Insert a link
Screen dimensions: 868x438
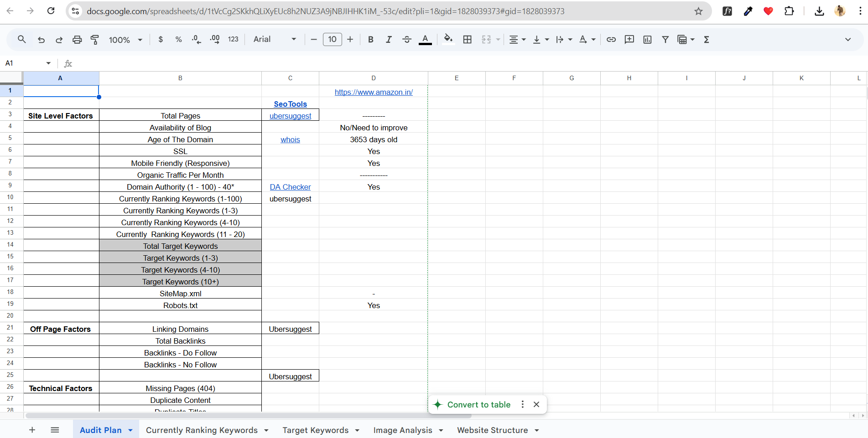click(x=611, y=40)
